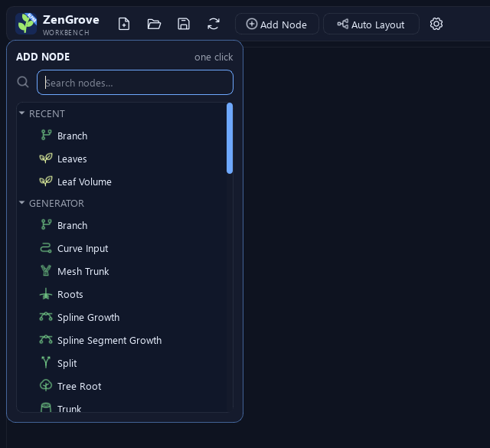Viewport: 490px width, 448px height.
Task: Add the Branch node from RECENT list
Action: [x=72, y=136]
